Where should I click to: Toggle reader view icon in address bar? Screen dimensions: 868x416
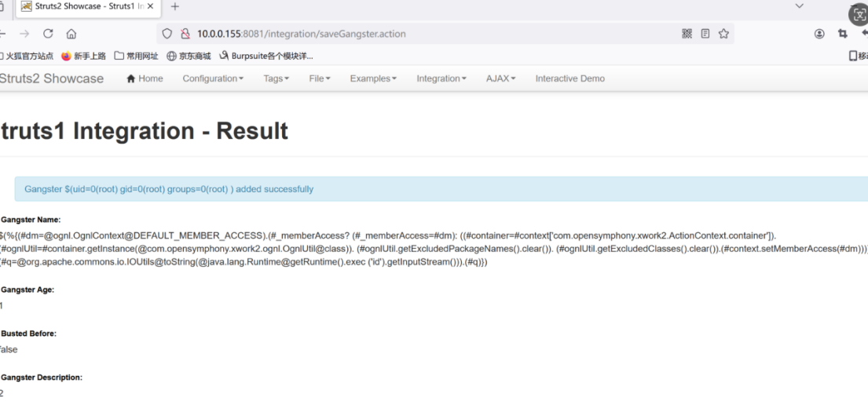point(705,34)
